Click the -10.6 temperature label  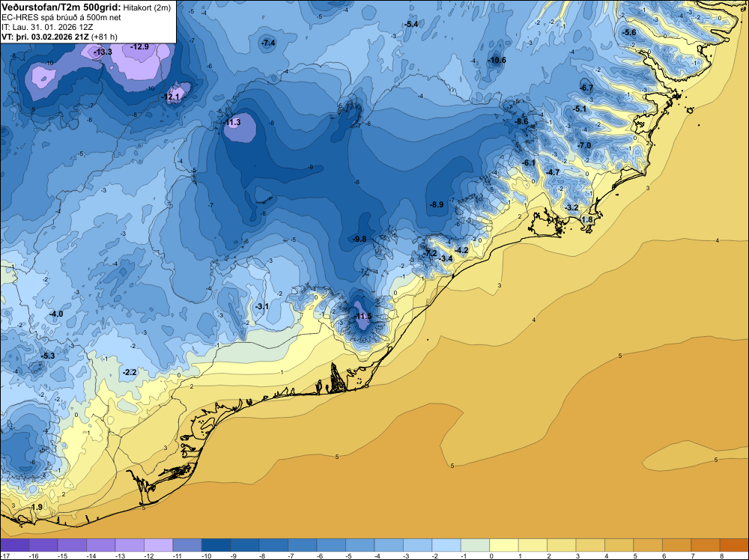pyautogui.click(x=497, y=60)
